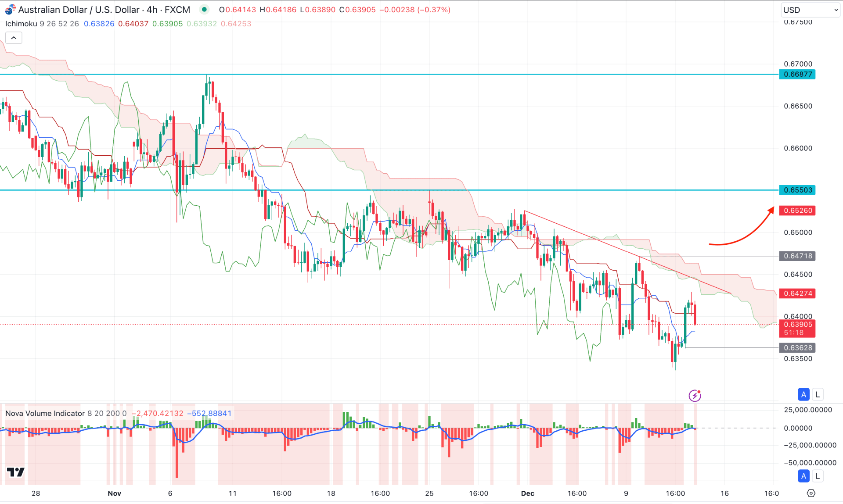
Task: Open the chart settings gear icon
Action: 811,493
